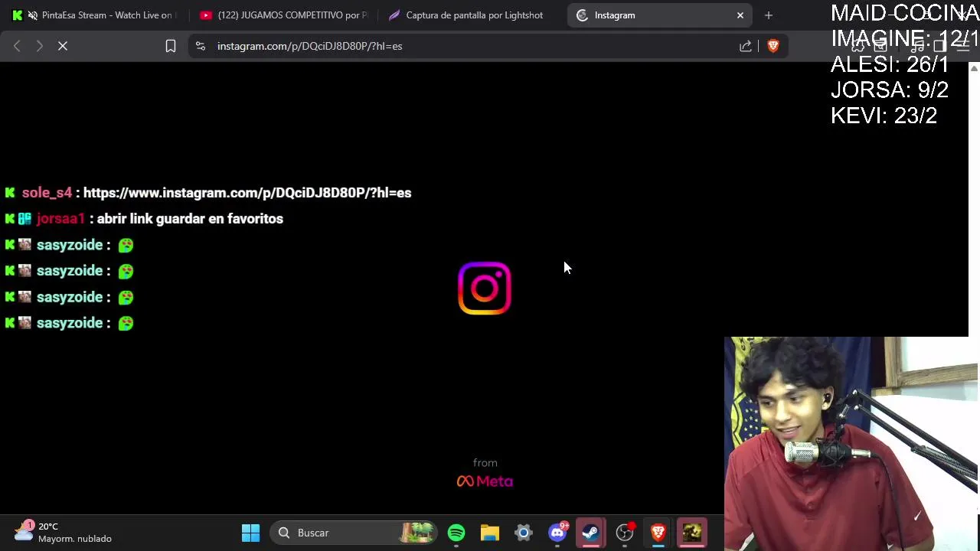This screenshot has height=551, width=980.
Task: Open the site settings icon beside the URL
Action: pyautogui.click(x=201, y=46)
